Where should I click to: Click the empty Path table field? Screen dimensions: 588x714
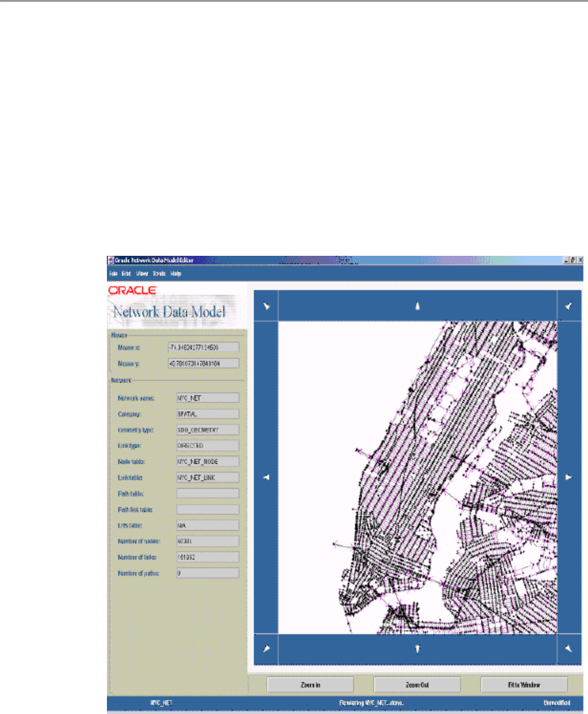point(207,494)
